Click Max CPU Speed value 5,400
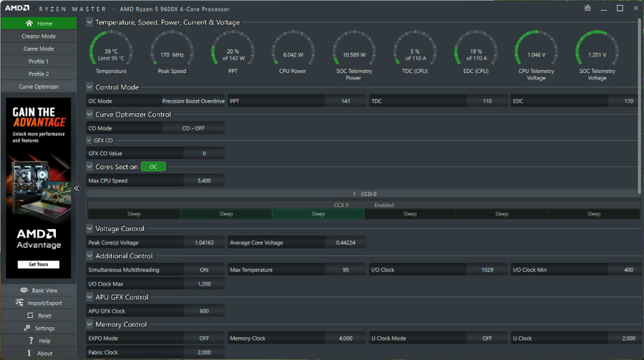644x360 pixels. pos(204,181)
